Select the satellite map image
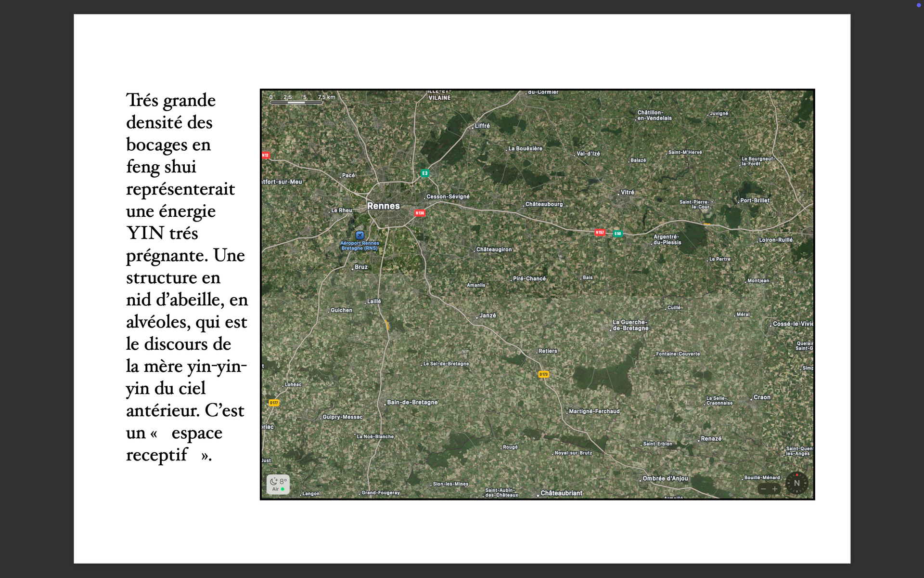924x578 pixels. click(x=537, y=294)
